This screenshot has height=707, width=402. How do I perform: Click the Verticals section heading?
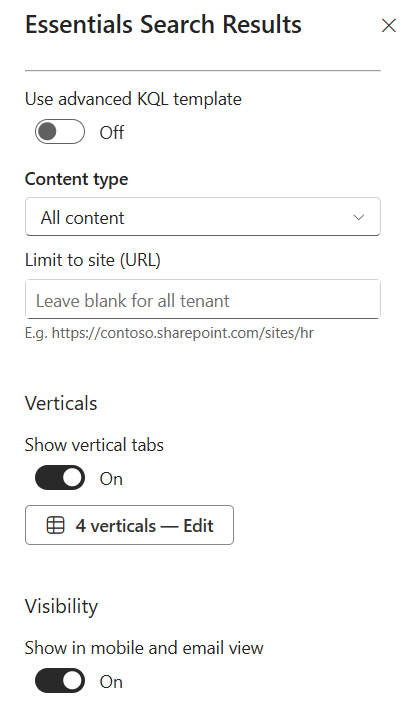61,403
